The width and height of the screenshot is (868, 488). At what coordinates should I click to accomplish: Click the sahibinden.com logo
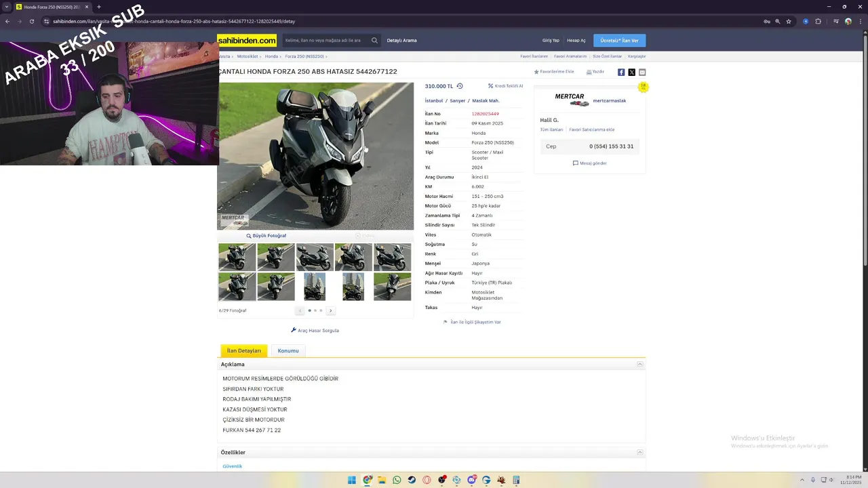coord(247,41)
